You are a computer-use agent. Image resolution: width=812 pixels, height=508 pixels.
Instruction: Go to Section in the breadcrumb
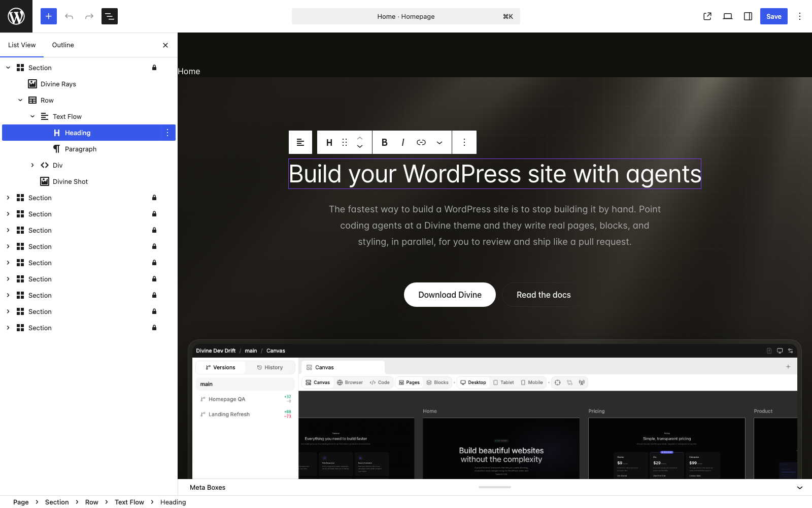click(57, 502)
